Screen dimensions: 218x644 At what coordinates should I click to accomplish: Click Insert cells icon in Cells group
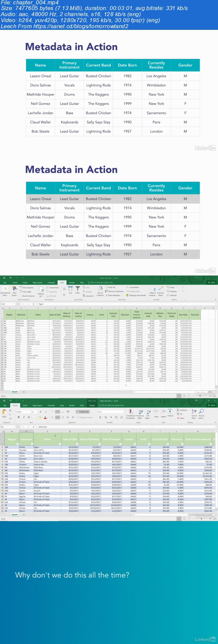click(156, 413)
